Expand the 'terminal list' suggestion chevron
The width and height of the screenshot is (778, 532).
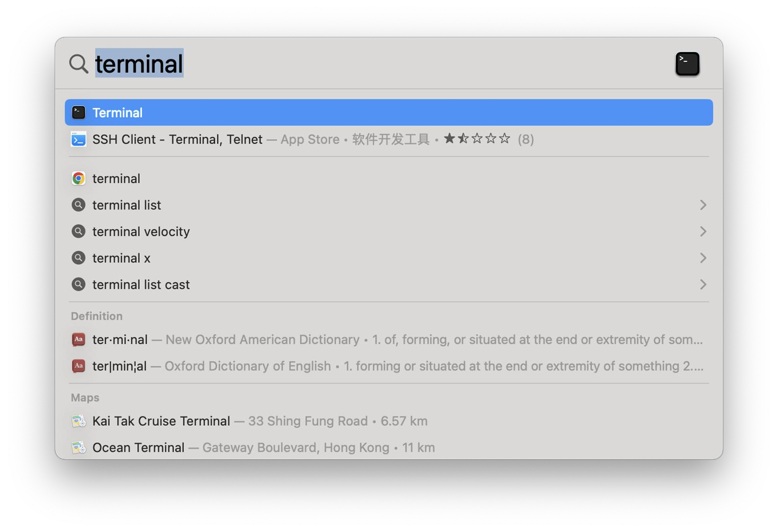703,205
